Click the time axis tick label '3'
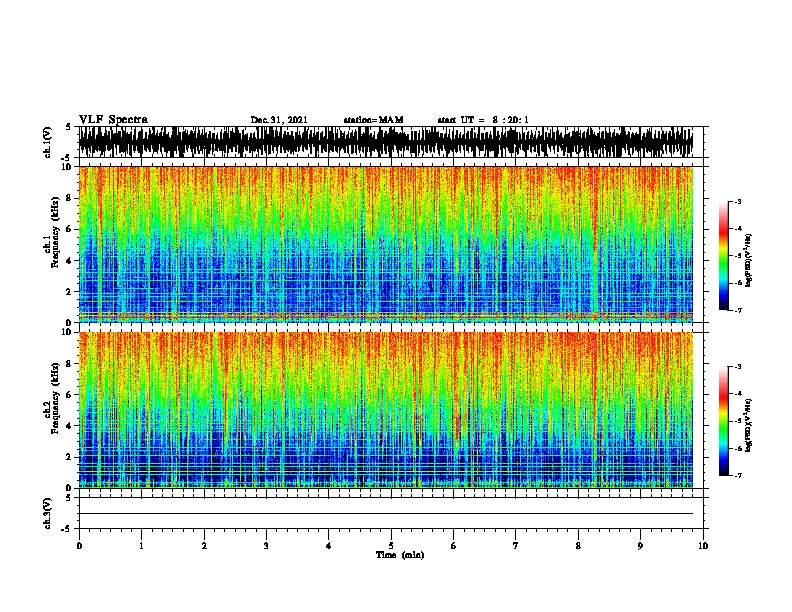The width and height of the screenshot is (792, 612). point(266,546)
